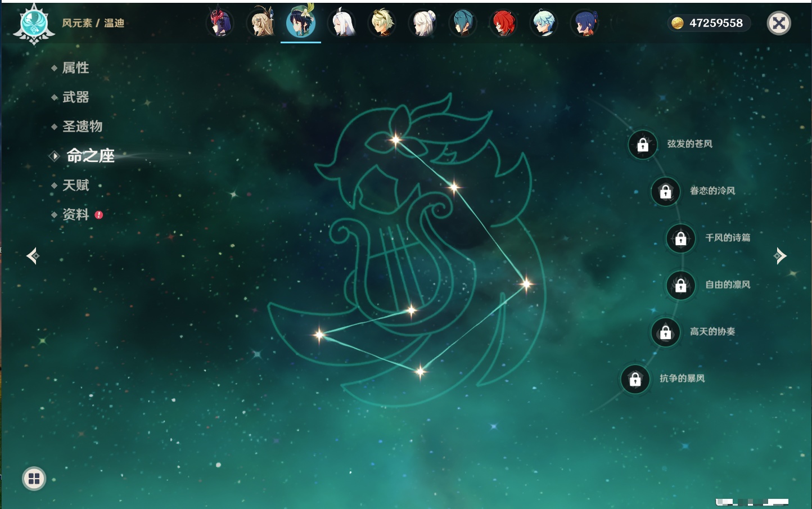Open the grid menu button at bottom left

coord(34,479)
